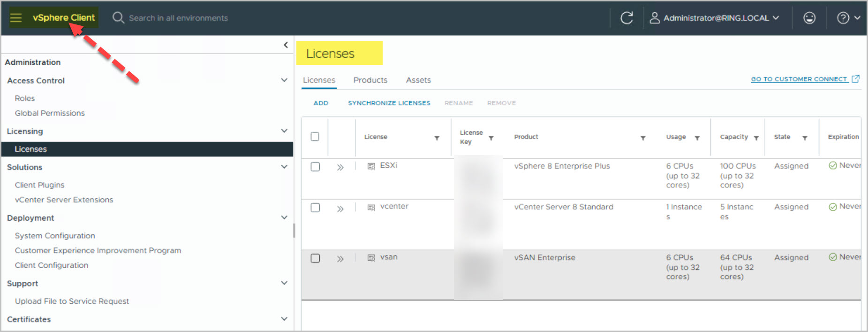Screen dimensions: 868x332
Task: Open Roles in the sidebar
Action: point(25,98)
